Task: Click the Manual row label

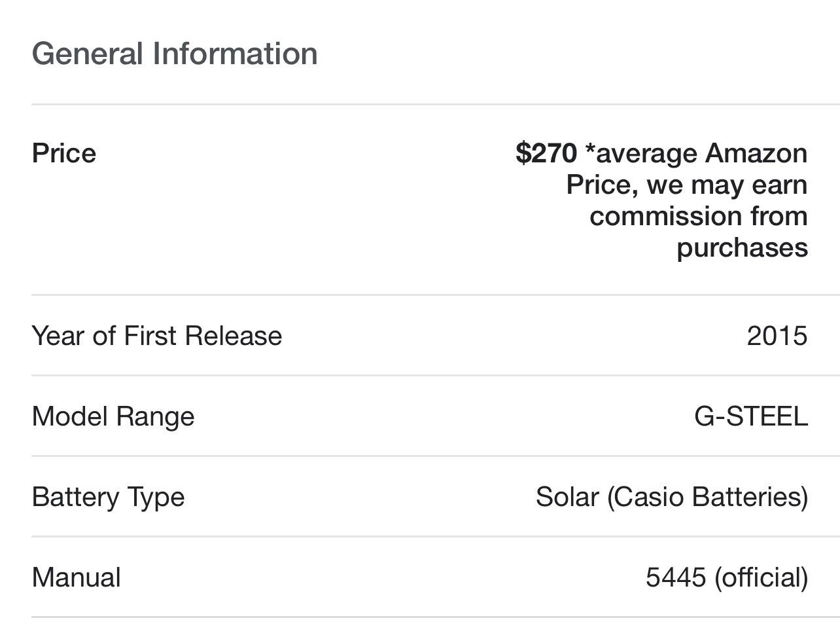Action: (x=76, y=577)
